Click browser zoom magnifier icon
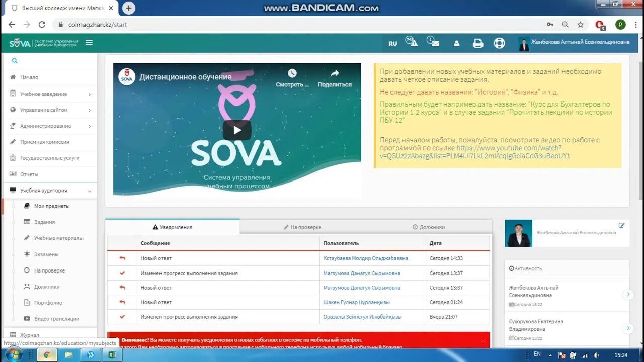This screenshot has height=362, width=644. coord(565,25)
